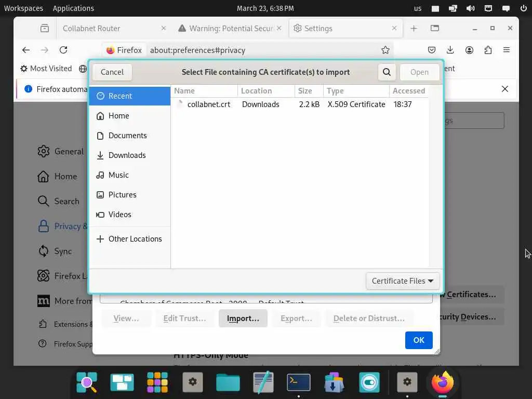Launch the magnifier search app in dock
Viewport: 532px width, 399px height.
(87, 382)
